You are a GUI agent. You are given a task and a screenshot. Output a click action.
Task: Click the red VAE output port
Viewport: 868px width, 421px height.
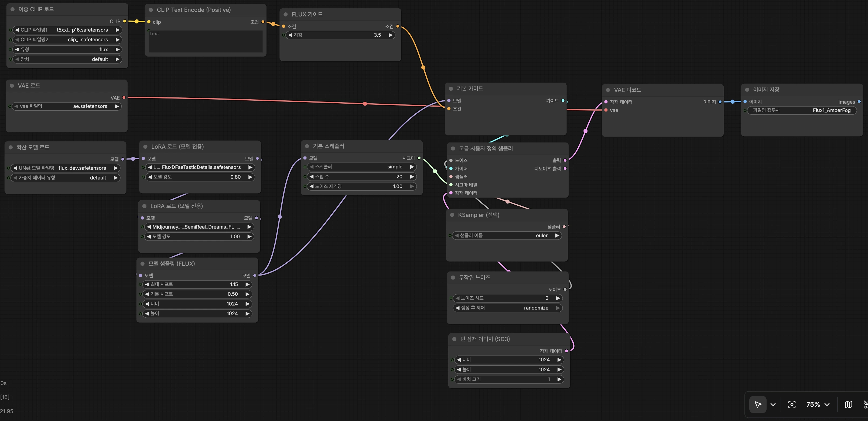tap(124, 98)
